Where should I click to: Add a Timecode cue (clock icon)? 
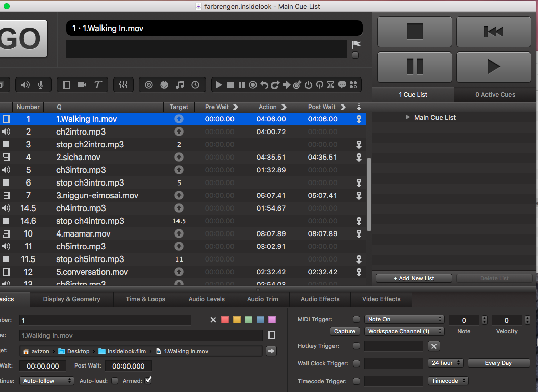pos(195,85)
